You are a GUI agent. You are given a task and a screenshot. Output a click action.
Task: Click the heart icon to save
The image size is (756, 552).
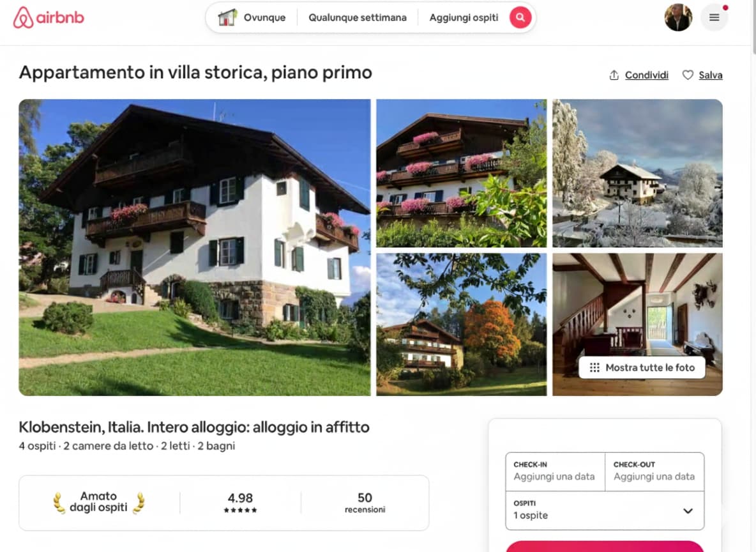(688, 75)
